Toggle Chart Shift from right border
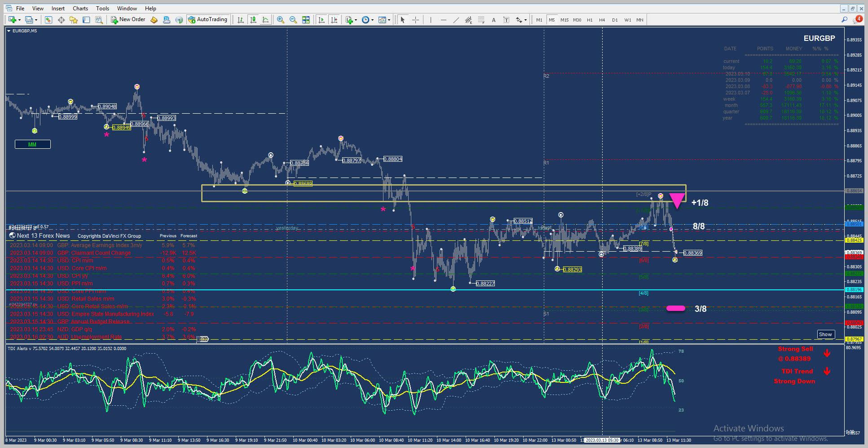Screen dimensions: 868x448 (x=334, y=20)
